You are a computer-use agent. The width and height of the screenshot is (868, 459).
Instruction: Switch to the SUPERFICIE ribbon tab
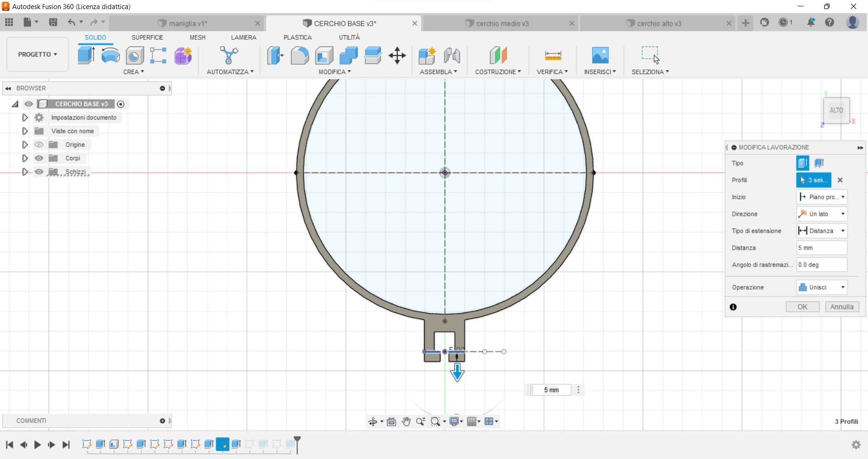[148, 37]
